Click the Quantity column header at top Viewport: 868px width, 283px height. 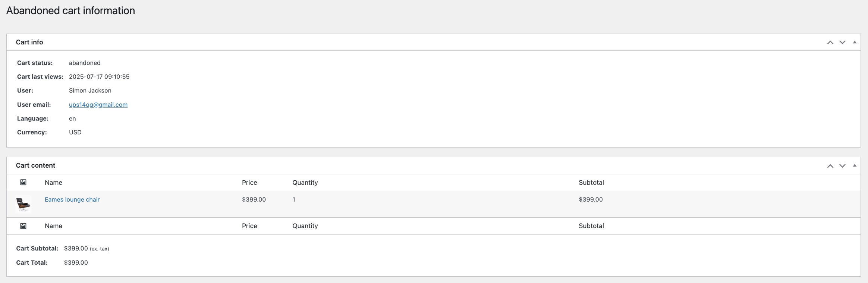305,183
